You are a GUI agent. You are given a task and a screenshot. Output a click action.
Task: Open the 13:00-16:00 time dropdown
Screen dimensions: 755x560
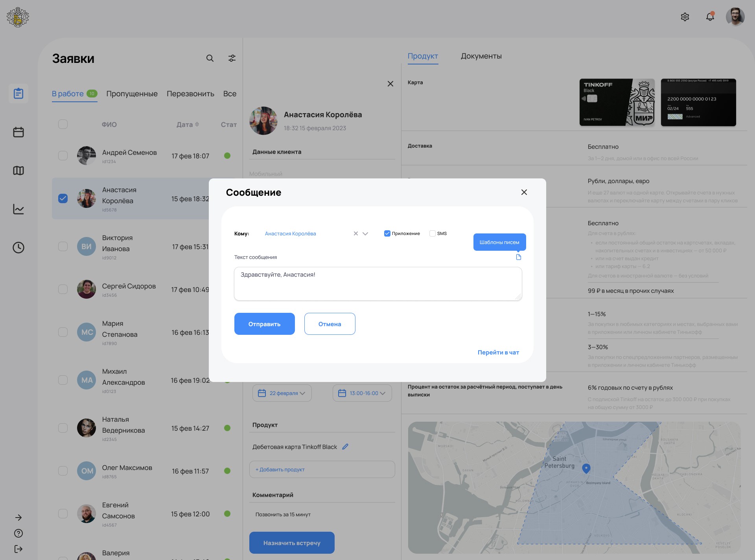(x=362, y=393)
